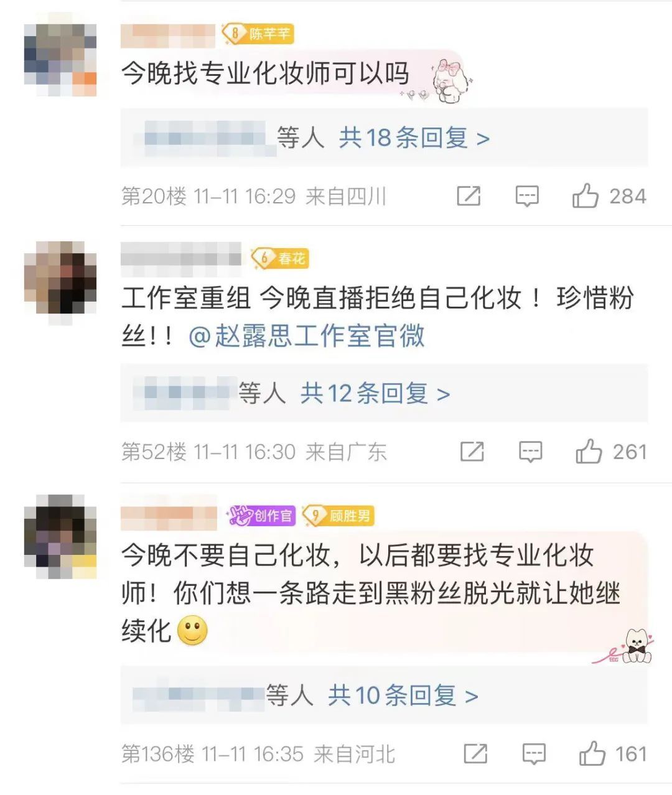This screenshot has width=672, height=795.
Task: Expand 共12条回复 replies
Action: click(x=375, y=393)
